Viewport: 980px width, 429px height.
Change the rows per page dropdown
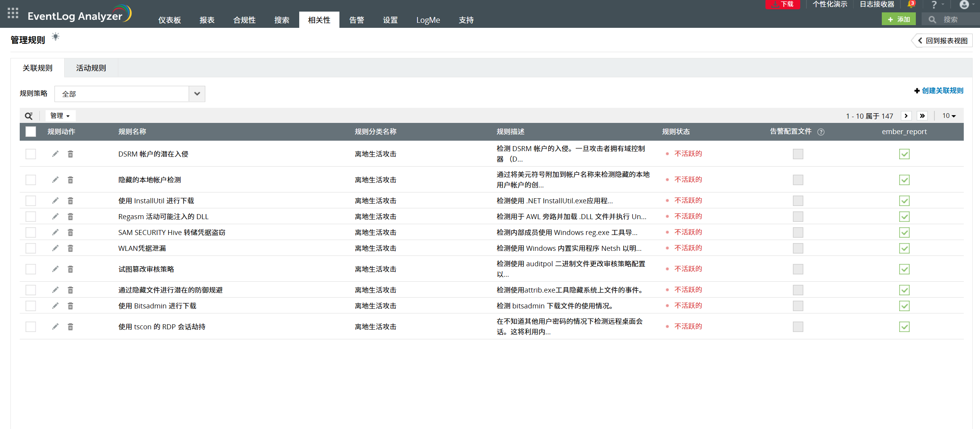[x=949, y=116]
